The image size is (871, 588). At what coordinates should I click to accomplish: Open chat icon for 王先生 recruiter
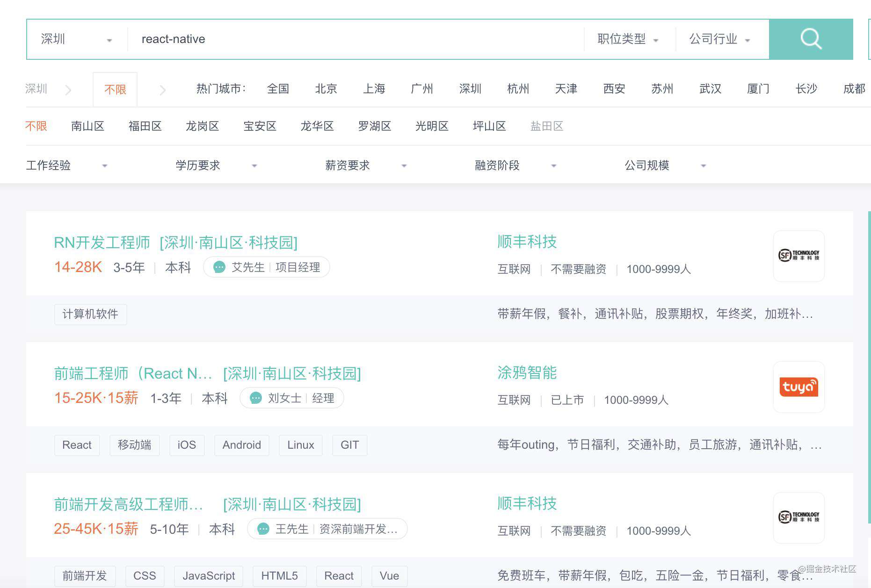263,529
